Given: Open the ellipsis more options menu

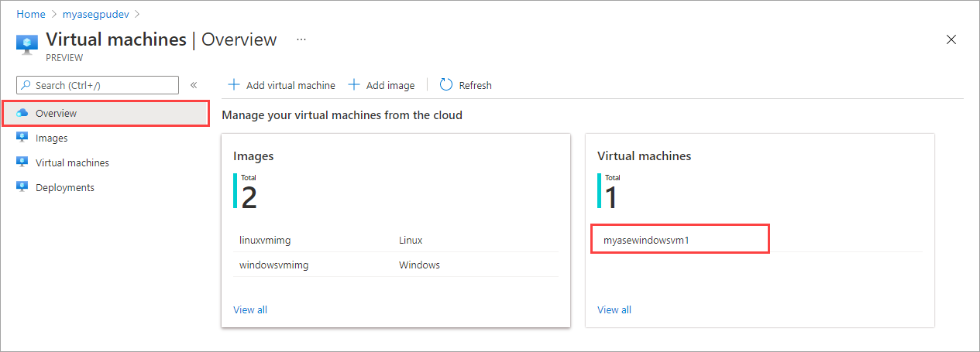Looking at the screenshot, I should pos(301,39).
